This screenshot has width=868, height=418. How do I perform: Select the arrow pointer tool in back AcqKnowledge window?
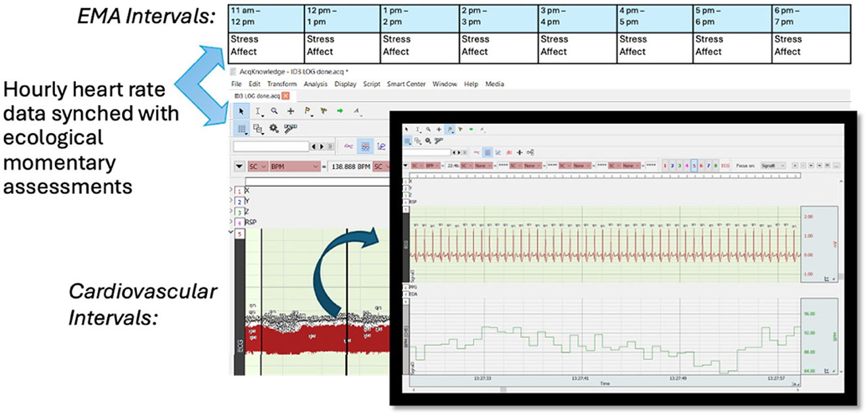click(x=241, y=111)
